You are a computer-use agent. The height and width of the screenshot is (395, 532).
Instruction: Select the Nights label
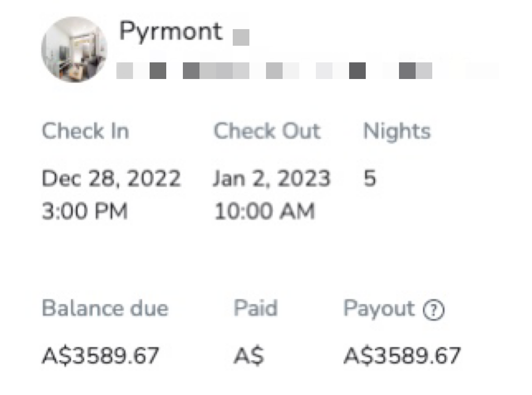[x=396, y=131]
